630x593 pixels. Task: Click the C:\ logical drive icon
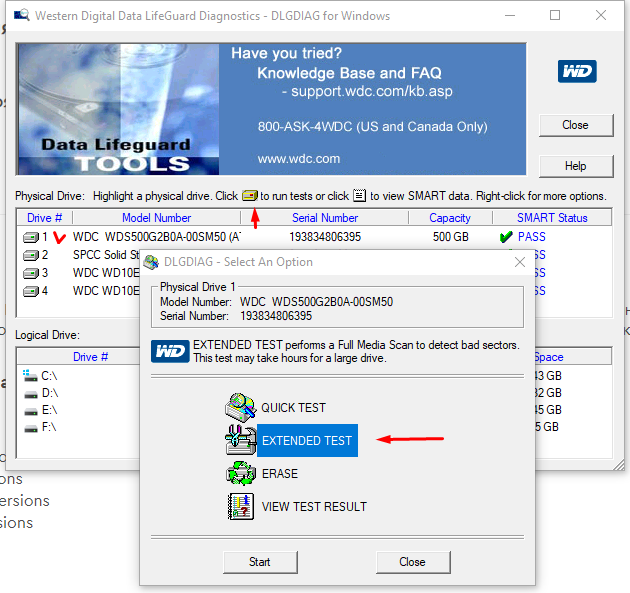[30, 376]
